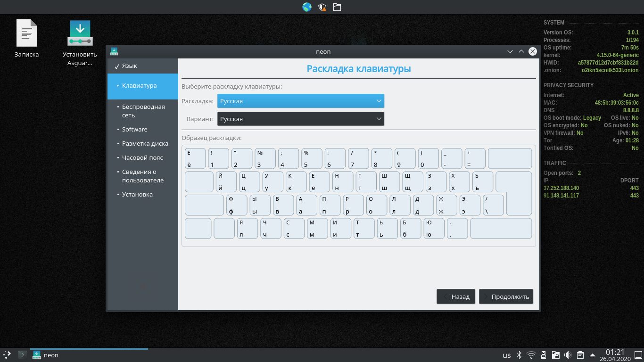Click the us keyboard layout indicator
Image resolution: width=644 pixels, height=362 pixels.
pyautogui.click(x=507, y=355)
